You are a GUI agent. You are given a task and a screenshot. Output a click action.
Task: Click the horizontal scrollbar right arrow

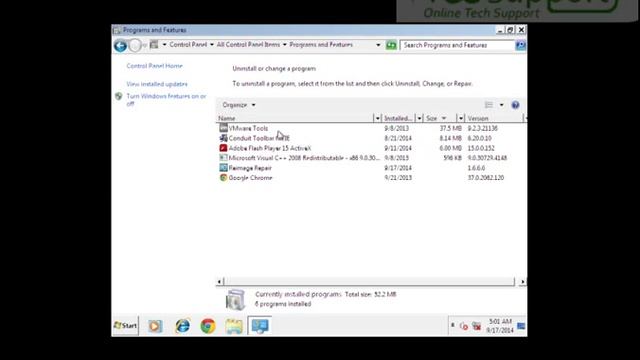[x=522, y=281]
